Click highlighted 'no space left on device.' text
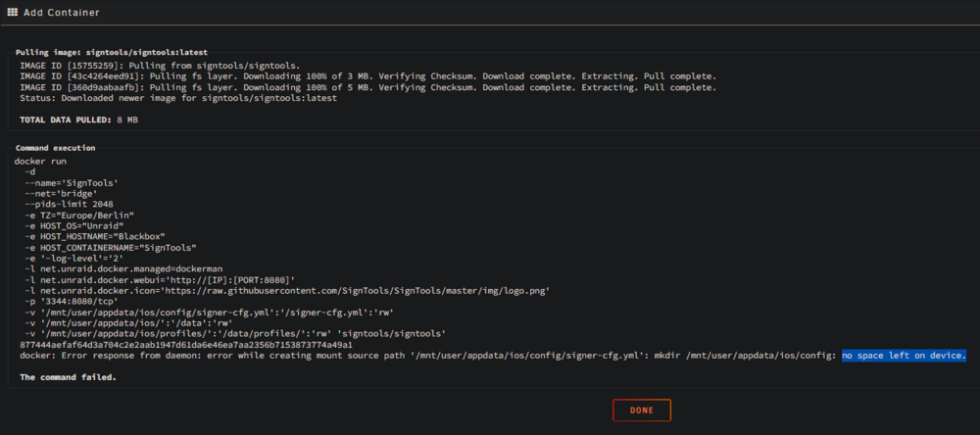The width and height of the screenshot is (980, 435). tap(904, 356)
